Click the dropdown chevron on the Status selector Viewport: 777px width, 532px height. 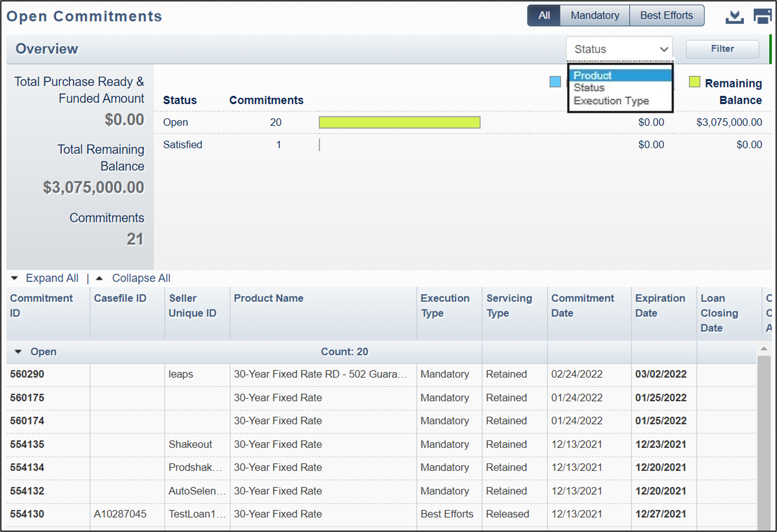pos(663,49)
